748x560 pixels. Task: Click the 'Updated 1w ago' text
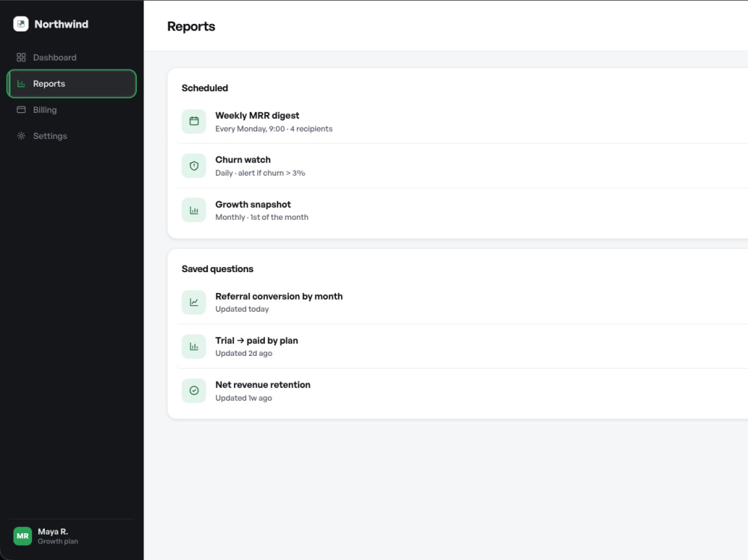tap(243, 398)
